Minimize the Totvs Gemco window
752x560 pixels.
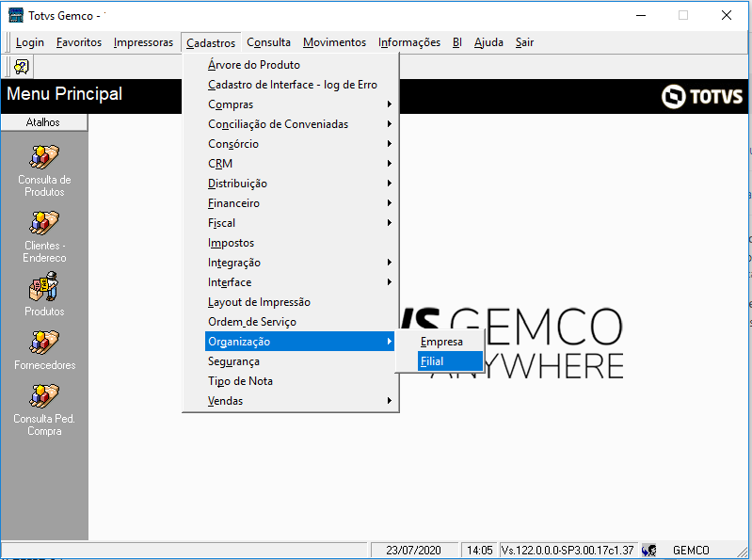pos(641,15)
